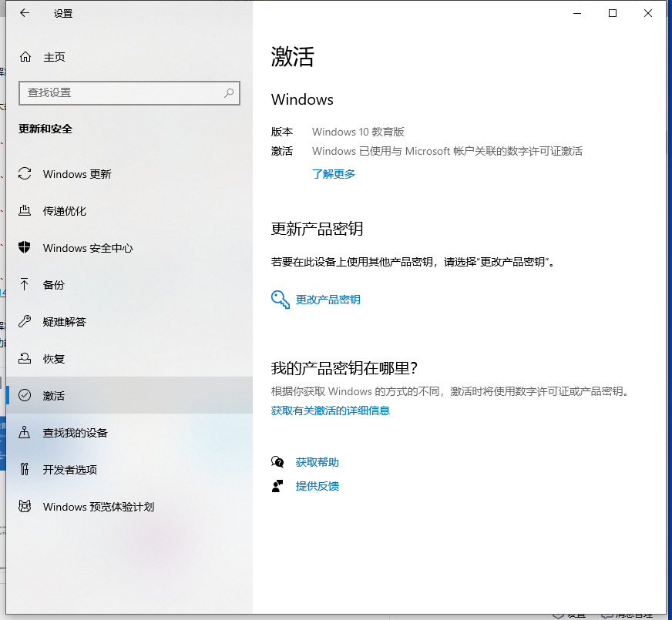Open the 恢复 settings page
This screenshot has height=620, width=672.
(x=54, y=359)
